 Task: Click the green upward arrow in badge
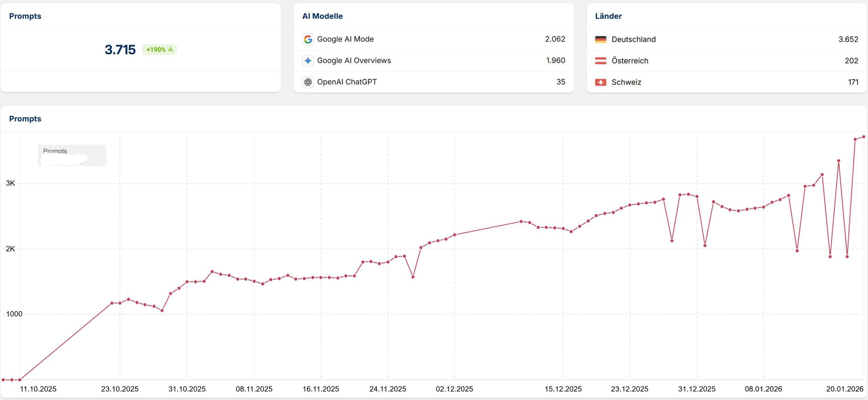click(x=171, y=50)
